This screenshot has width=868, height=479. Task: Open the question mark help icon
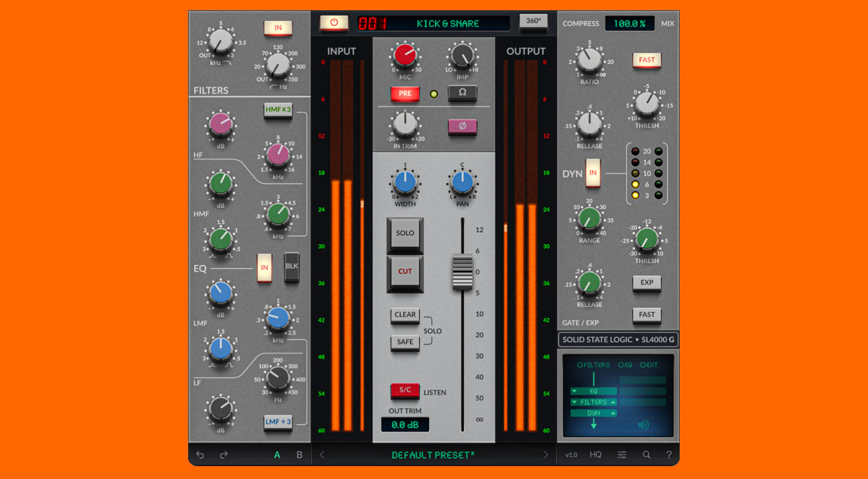click(x=669, y=455)
